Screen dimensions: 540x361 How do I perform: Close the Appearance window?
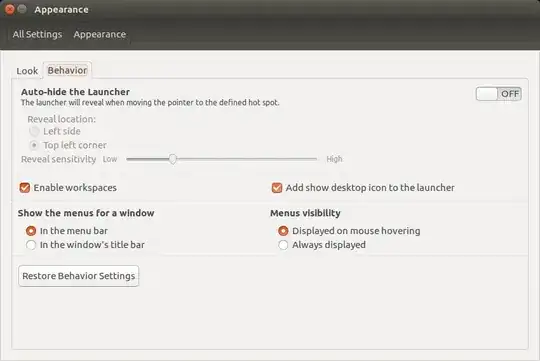tap(10, 10)
